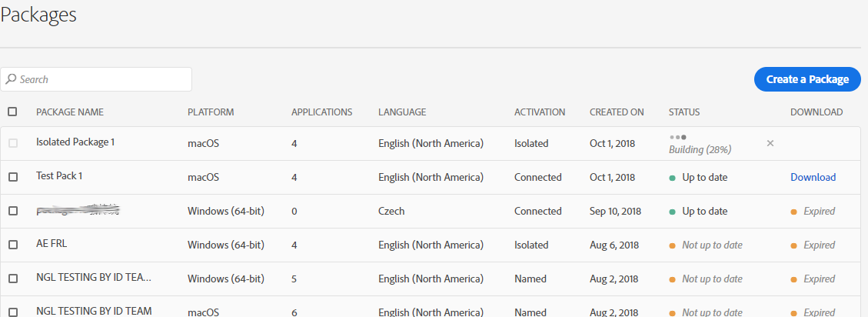Sort by the Platform column header
The image size is (868, 317).
211,112
